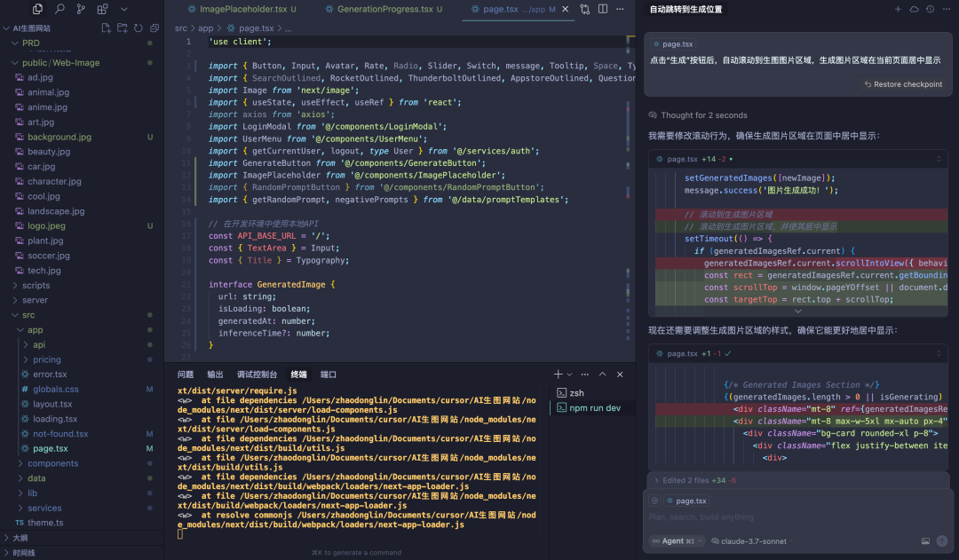Expand the components folder

pyautogui.click(x=52, y=463)
